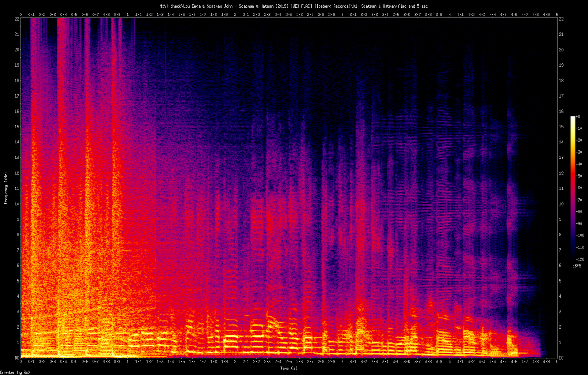Click the dBFS color gradient scale bar
Image resolution: width=588 pixels, height=375 pixels.
click(573, 187)
